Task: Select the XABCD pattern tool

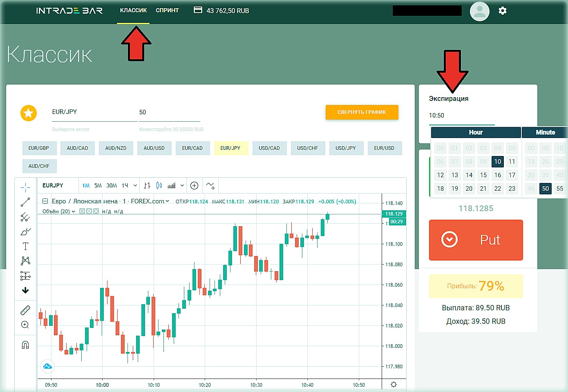Action: point(25,261)
